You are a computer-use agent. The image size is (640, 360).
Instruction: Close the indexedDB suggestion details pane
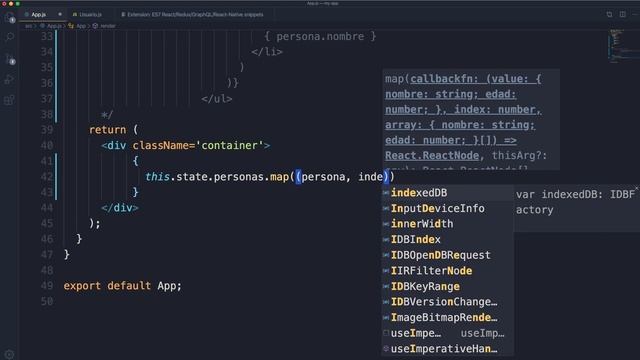pos(637,188)
